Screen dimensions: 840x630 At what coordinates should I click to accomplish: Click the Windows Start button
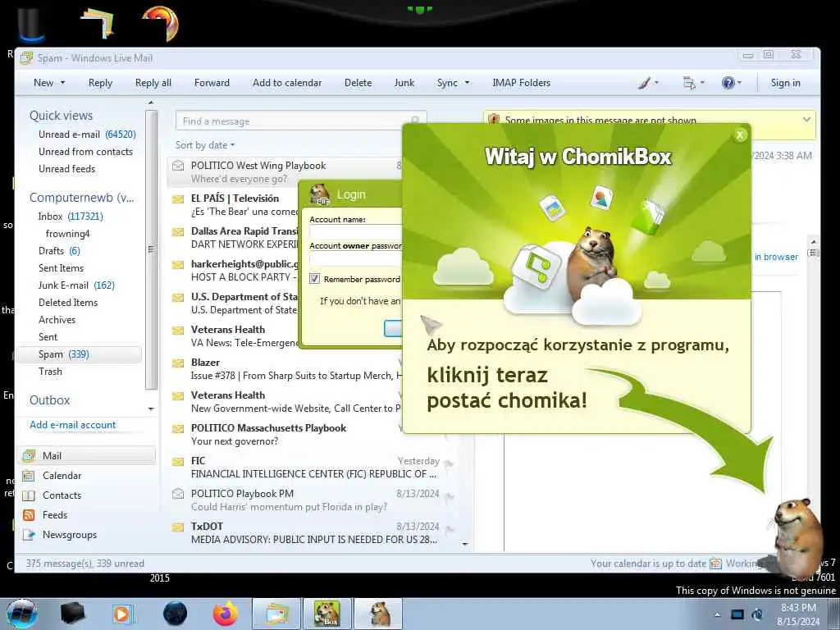pos(21,614)
